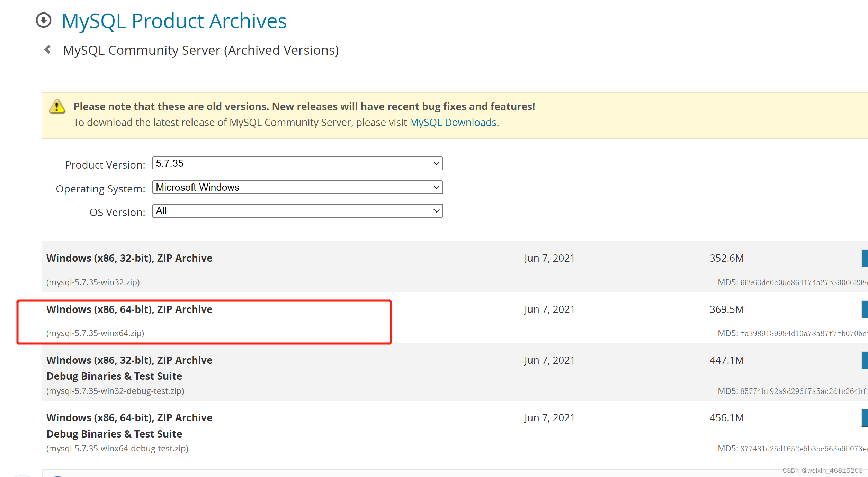Screen dimensions: 868x477
Task: Select the mysql-5.7.35-win32-debug-test.zip filename
Action: [115, 391]
